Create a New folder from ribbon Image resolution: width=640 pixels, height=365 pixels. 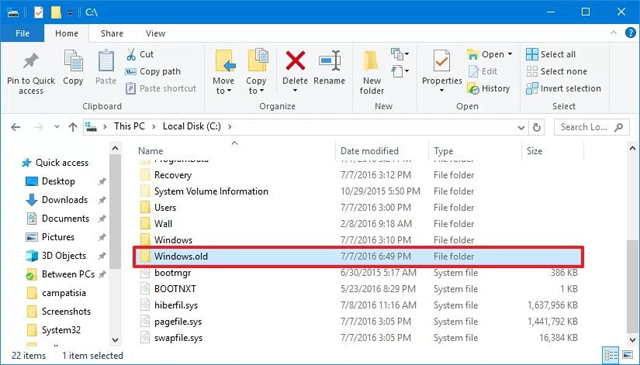click(x=371, y=72)
